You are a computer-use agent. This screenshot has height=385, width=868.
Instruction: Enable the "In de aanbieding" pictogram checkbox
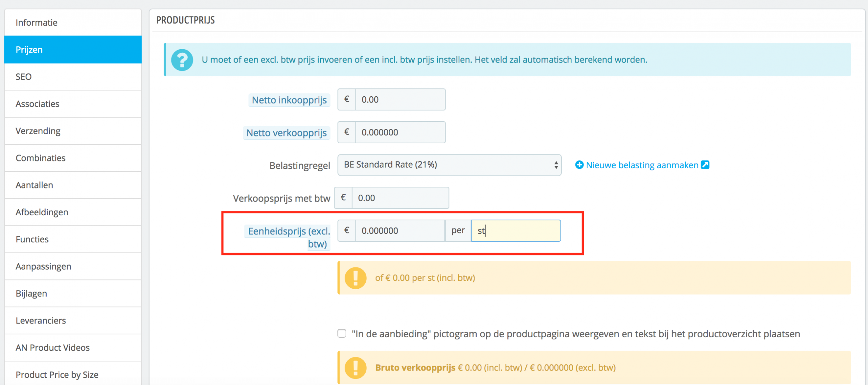click(342, 333)
